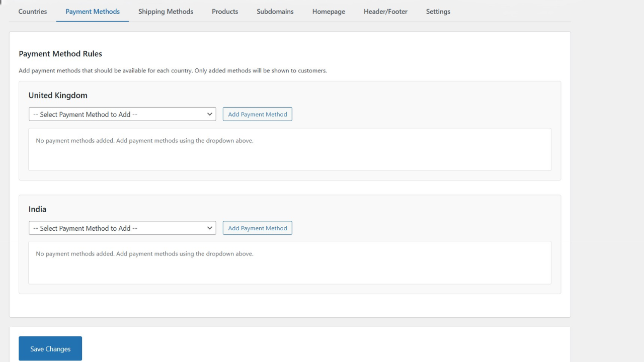Switch to the Countries tab
The image size is (644, 362).
(32, 11)
